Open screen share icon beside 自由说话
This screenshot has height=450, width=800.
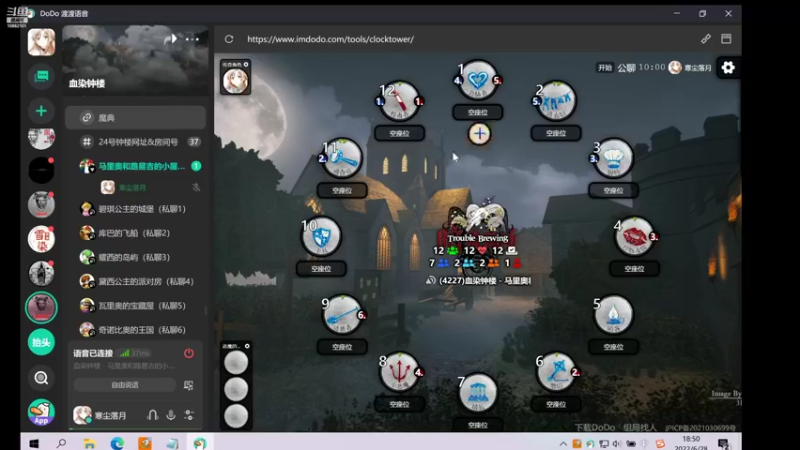click(x=188, y=385)
